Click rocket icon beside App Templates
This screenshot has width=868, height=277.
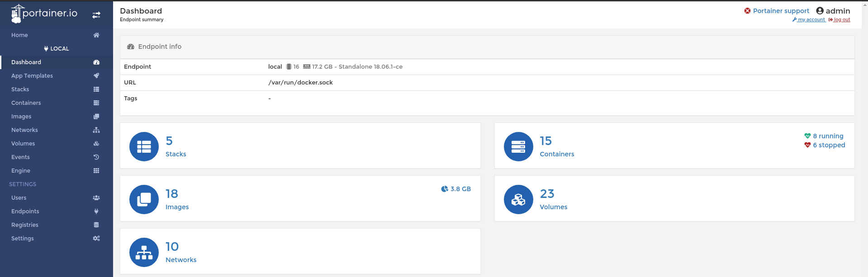(x=96, y=75)
